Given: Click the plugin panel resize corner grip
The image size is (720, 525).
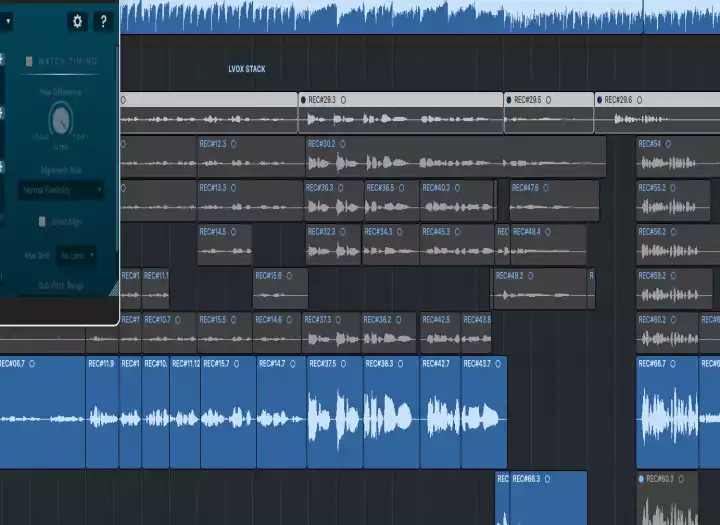Looking at the screenshot, I should (x=114, y=289).
